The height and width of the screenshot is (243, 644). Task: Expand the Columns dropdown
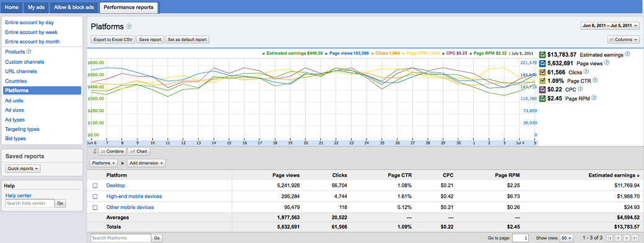624,40
